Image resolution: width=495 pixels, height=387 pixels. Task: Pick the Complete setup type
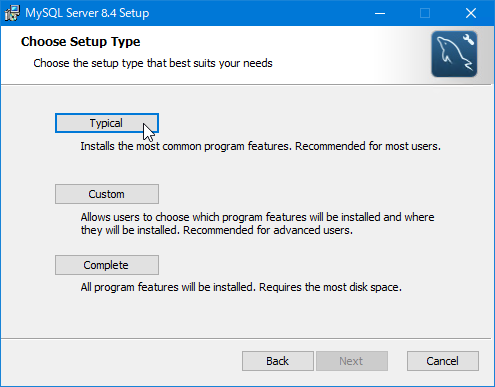107,265
